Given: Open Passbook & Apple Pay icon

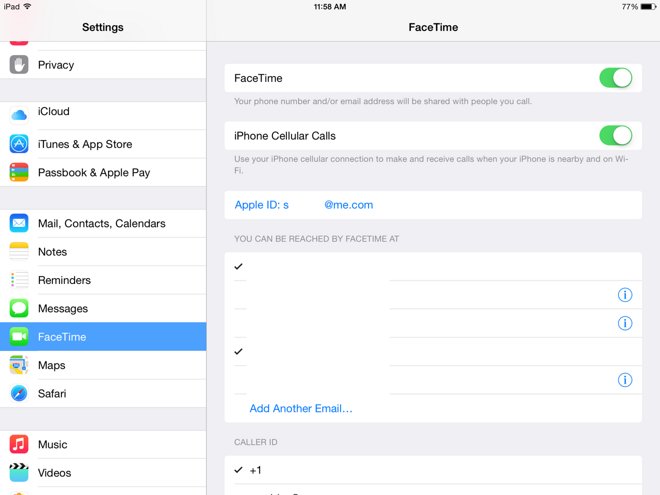Looking at the screenshot, I should [19, 172].
